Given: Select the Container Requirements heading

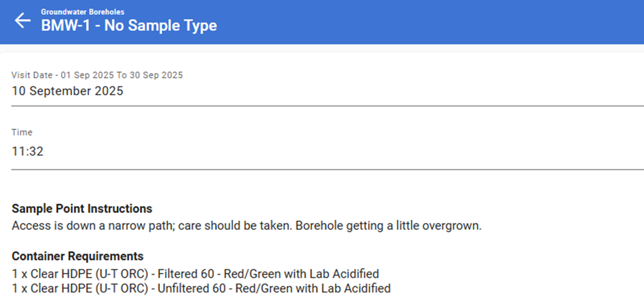Looking at the screenshot, I should point(77,256).
